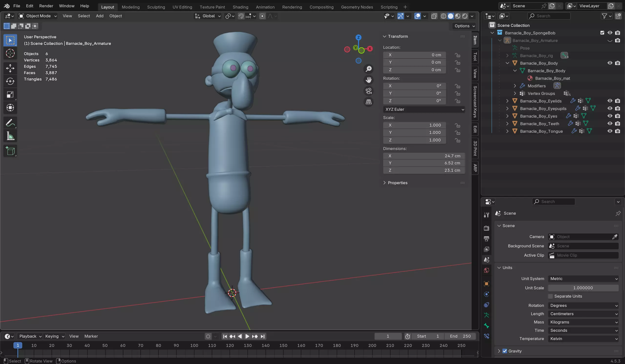Open the Bone properties icon

486,326
